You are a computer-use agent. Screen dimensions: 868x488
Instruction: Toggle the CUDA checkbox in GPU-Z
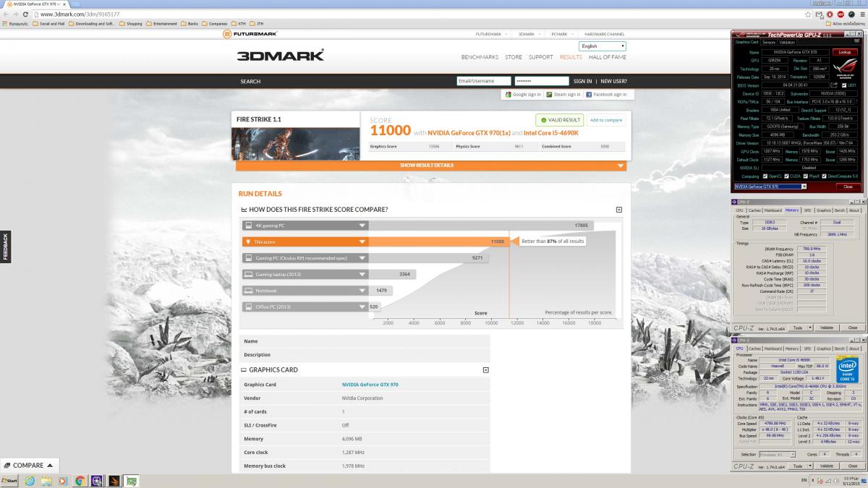pyautogui.click(x=787, y=176)
